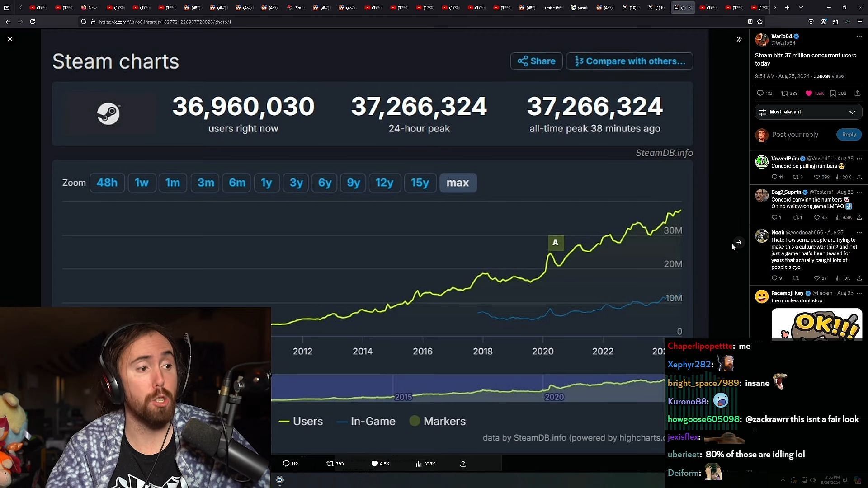The height and width of the screenshot is (488, 868).
Task: Select the 12y zoom option
Action: click(x=384, y=183)
